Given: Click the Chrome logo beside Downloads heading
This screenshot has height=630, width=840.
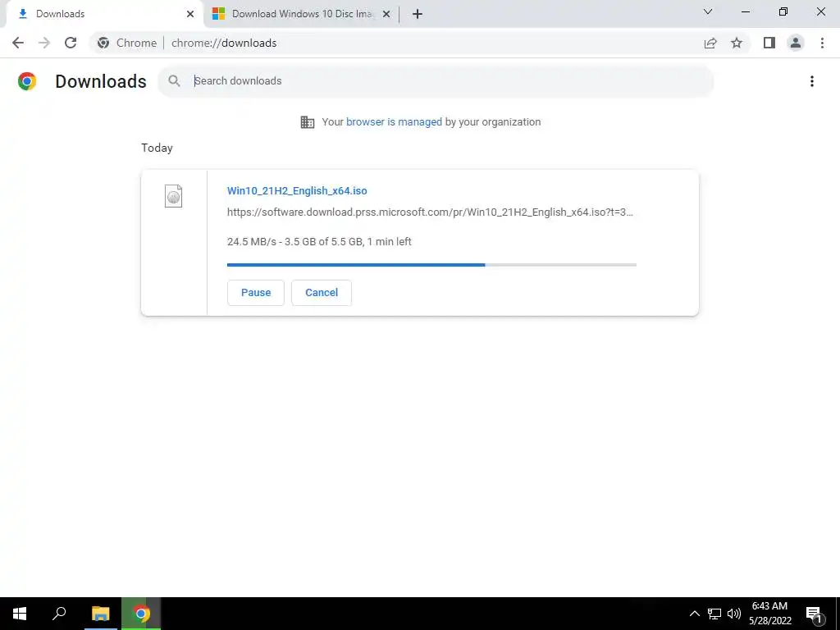Looking at the screenshot, I should click(27, 81).
